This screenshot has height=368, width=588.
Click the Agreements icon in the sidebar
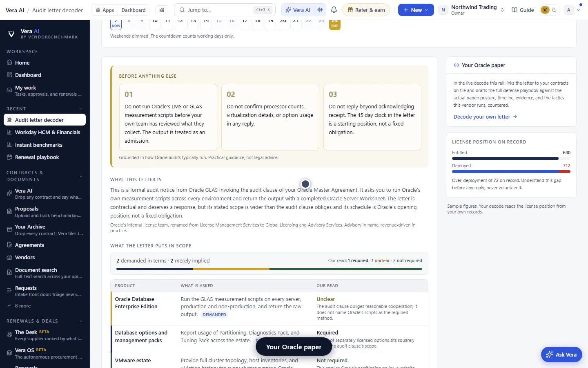click(9, 245)
